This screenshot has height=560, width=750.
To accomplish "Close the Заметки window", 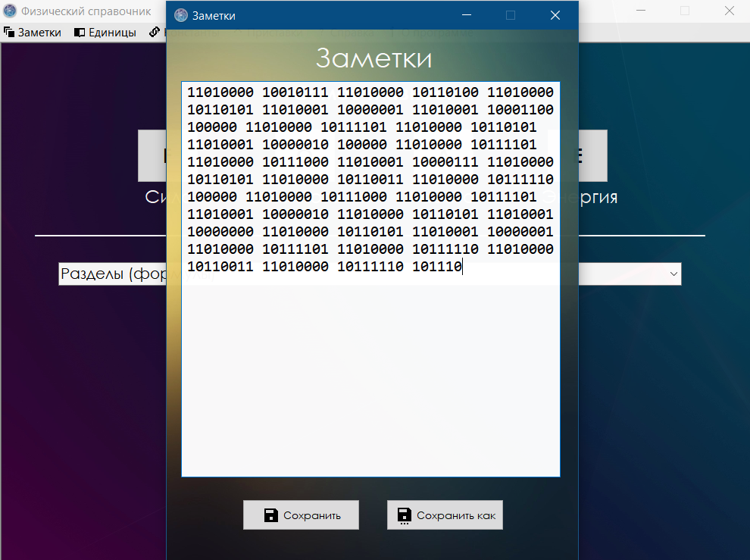I will tap(555, 15).
